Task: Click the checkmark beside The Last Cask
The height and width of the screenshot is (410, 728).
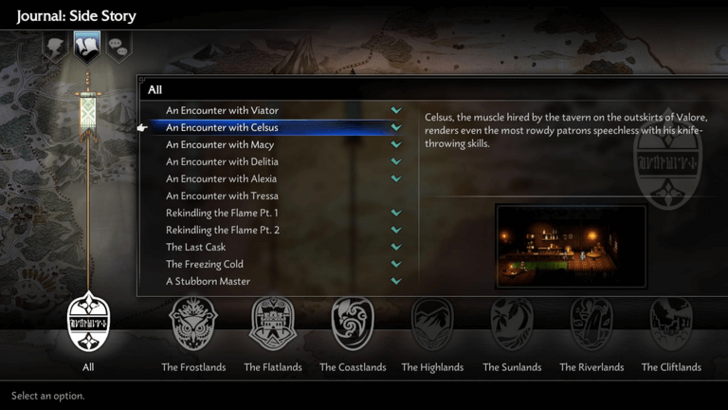Action: point(396,247)
